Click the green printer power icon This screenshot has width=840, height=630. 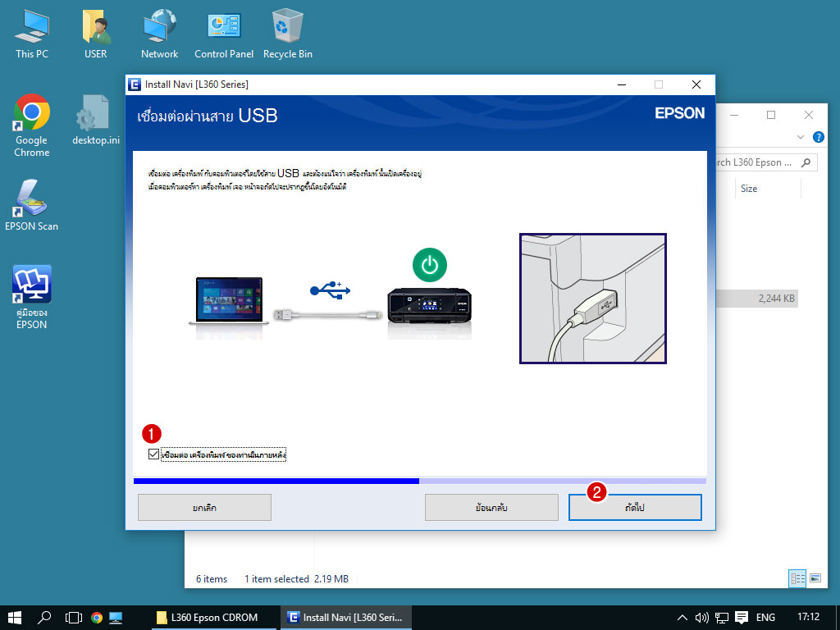click(430, 265)
